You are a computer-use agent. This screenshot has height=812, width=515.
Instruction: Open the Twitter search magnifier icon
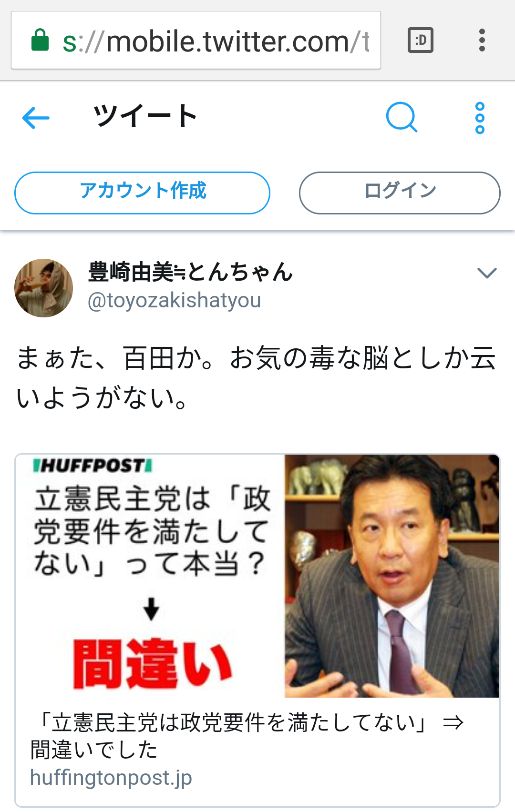pos(402,117)
